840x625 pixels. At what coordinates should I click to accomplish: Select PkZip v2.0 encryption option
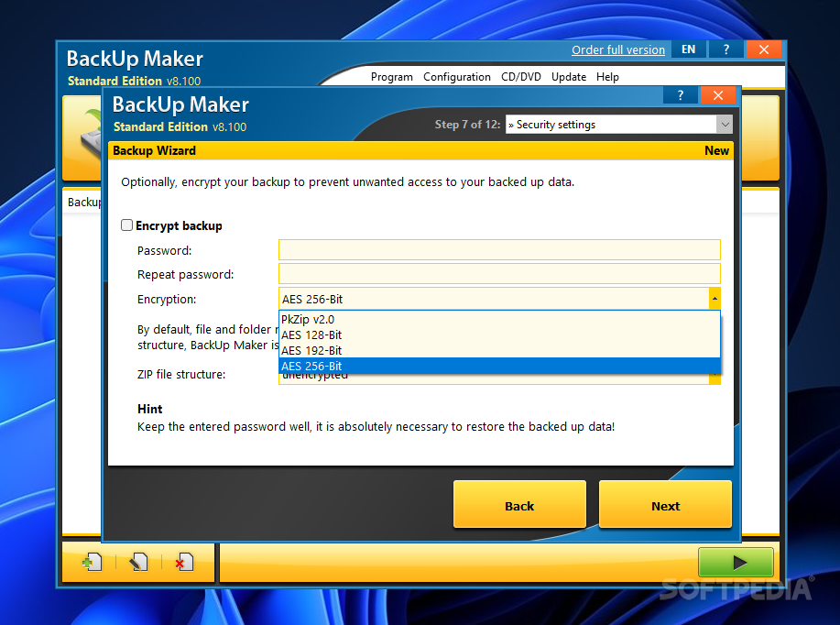499,320
